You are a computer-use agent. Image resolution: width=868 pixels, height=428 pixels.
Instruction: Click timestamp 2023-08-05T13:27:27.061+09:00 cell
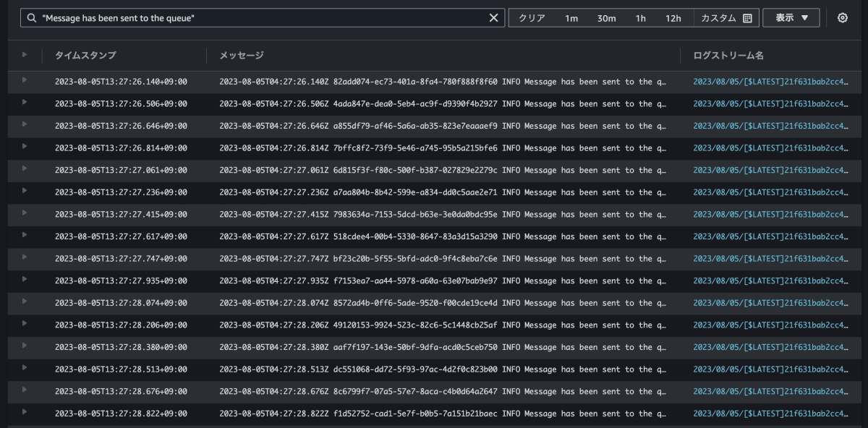[x=121, y=171]
